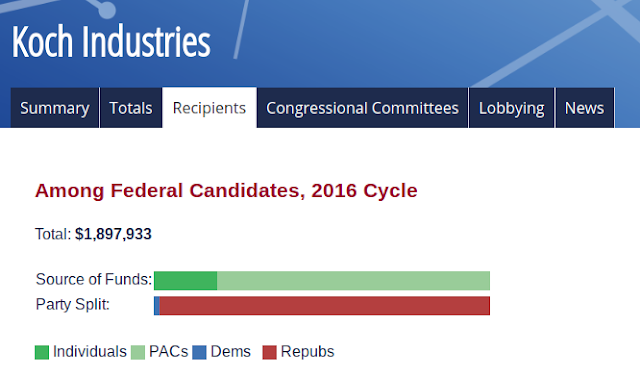Open the News tab

tap(584, 108)
